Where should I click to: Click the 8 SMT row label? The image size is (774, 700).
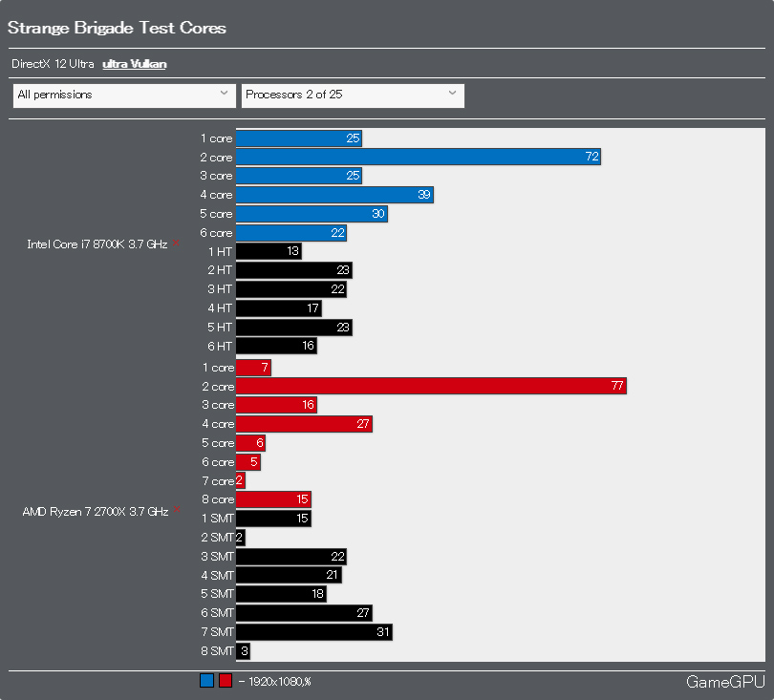click(218, 651)
